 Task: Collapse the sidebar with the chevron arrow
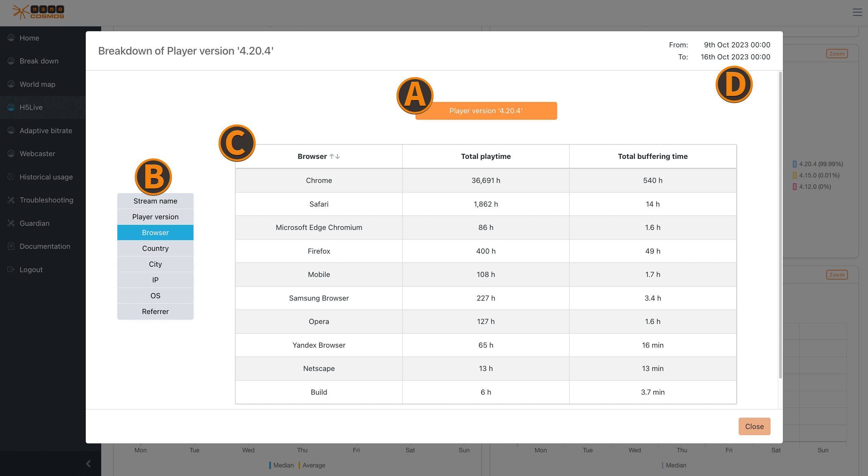tap(89, 464)
